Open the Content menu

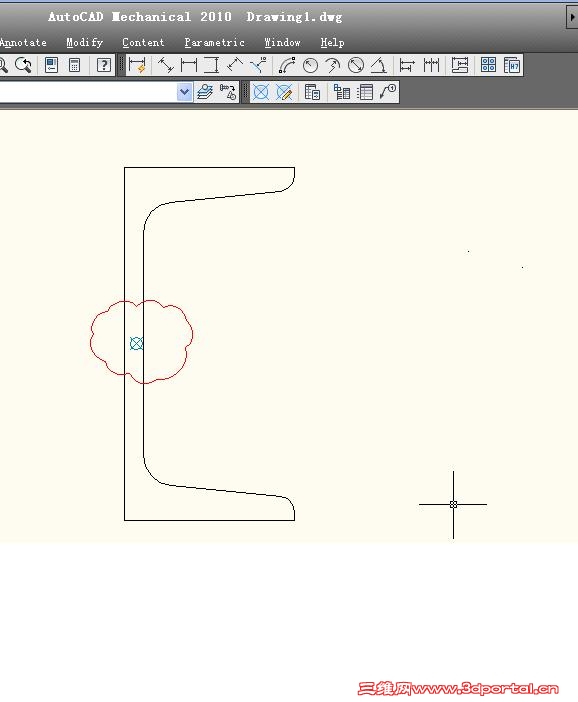(x=143, y=43)
